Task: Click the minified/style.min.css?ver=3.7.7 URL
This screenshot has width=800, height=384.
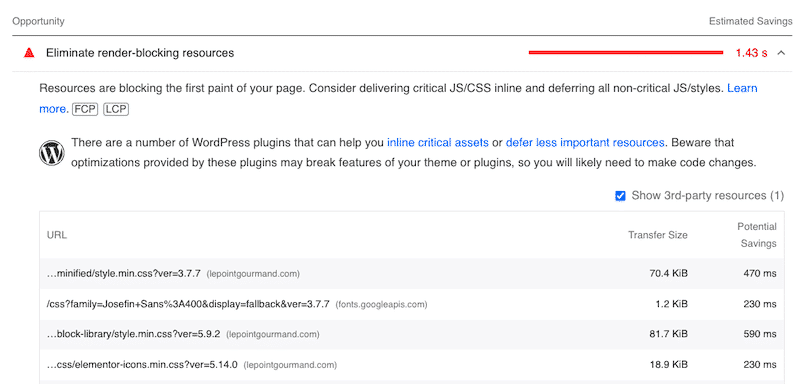Action: pyautogui.click(x=123, y=273)
